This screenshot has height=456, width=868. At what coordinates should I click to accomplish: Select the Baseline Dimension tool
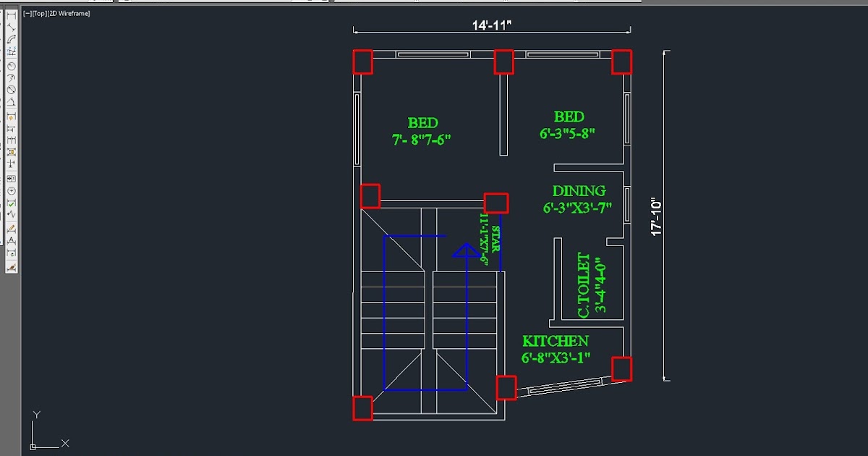click(x=10, y=129)
